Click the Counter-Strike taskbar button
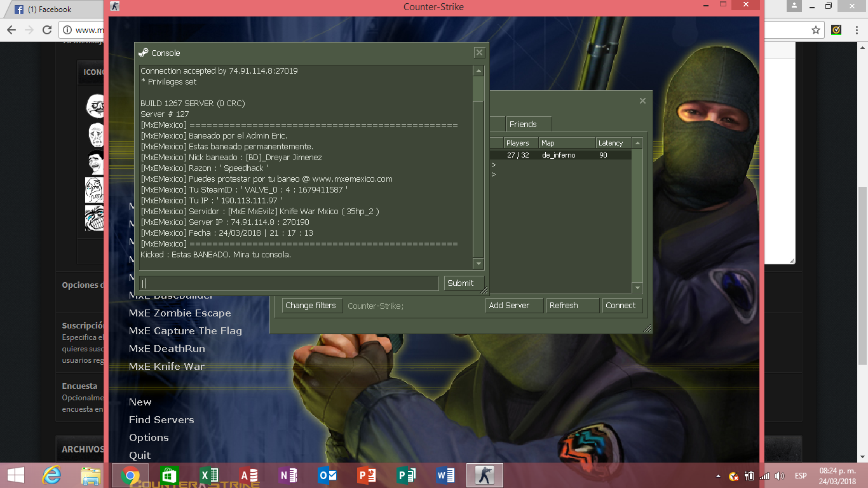The image size is (868, 488). [x=485, y=475]
